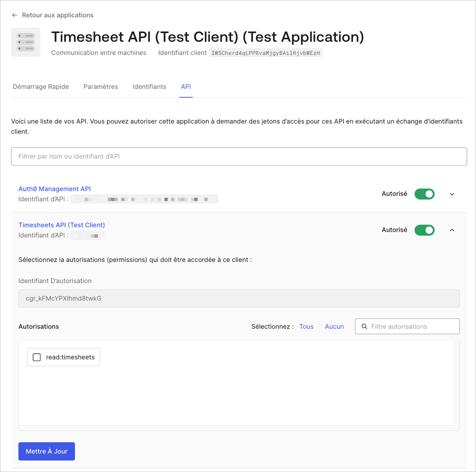Viewport: 476px width, 472px height.
Task: Open the Auth0 Management API link
Action: (x=55, y=189)
